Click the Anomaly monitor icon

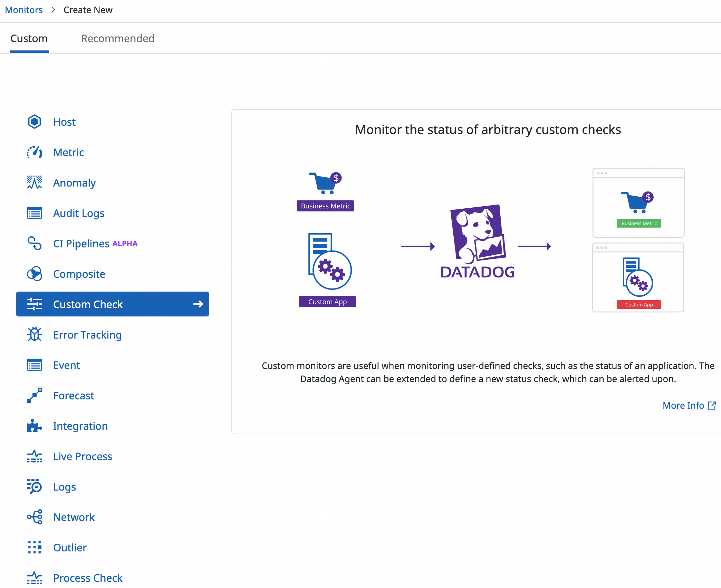pos(35,183)
